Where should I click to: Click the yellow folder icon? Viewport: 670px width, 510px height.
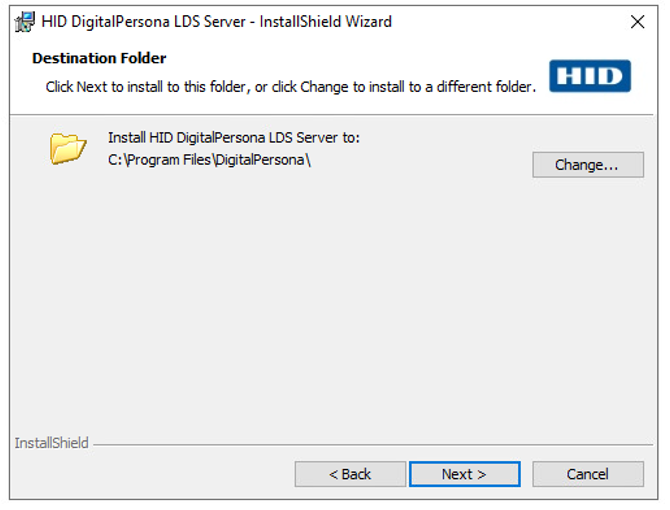(x=68, y=148)
